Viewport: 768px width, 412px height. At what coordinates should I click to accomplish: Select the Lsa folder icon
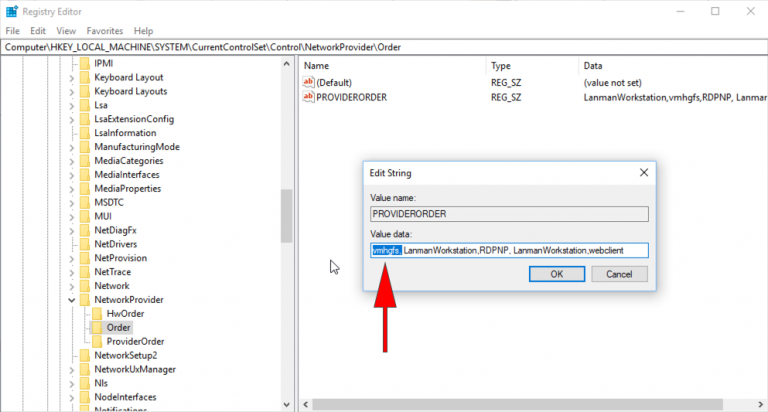[x=85, y=105]
